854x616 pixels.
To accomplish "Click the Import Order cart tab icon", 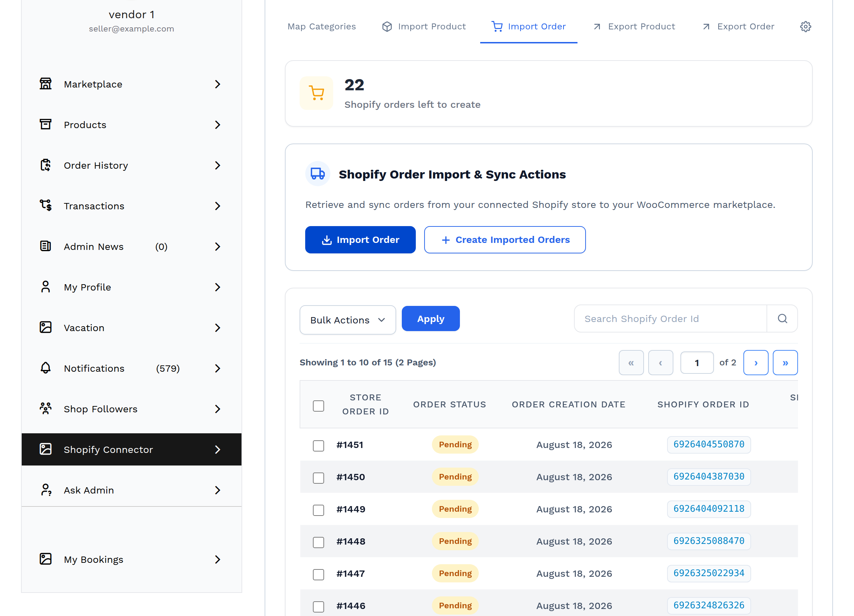I will tap(497, 26).
